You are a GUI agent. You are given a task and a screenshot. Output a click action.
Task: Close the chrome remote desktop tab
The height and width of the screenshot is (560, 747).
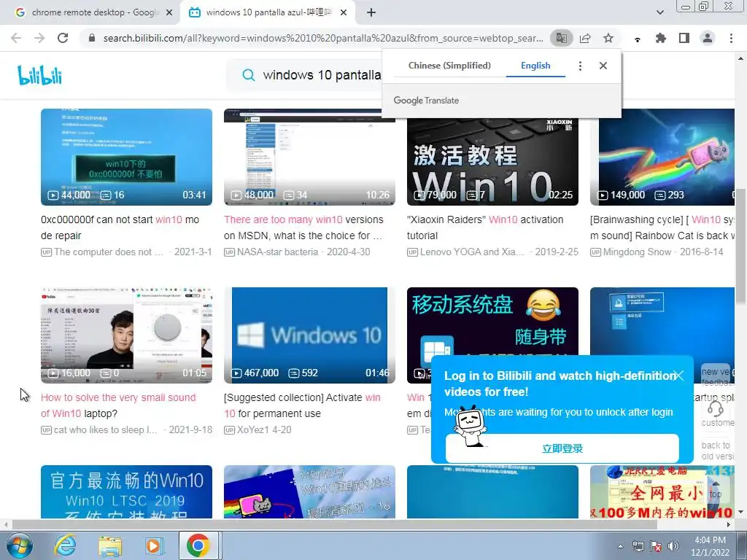point(169,13)
